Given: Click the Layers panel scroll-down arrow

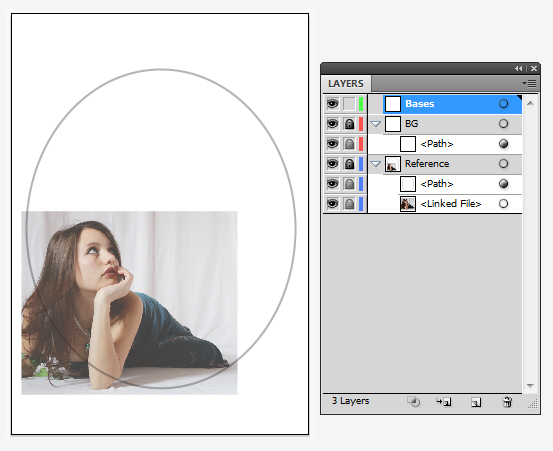Looking at the screenshot, I should (x=530, y=386).
